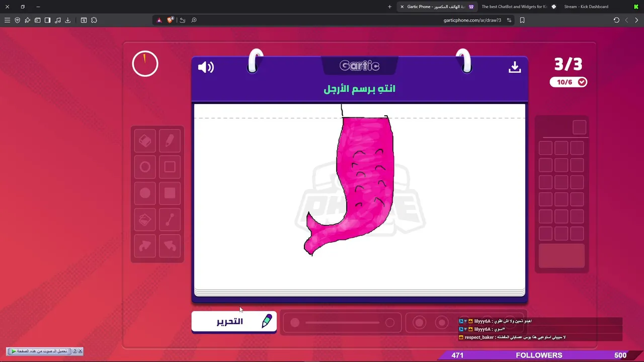Image resolution: width=644 pixels, height=362 pixels.
Task: Close the audio download bar at bottom-left
Action: pyautogui.click(x=80, y=351)
